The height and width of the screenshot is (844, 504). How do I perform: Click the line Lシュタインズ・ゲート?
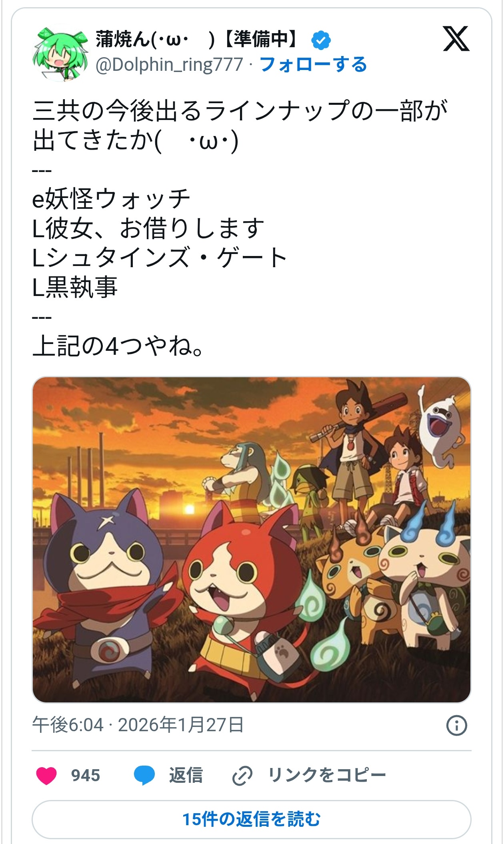pyautogui.click(x=160, y=257)
